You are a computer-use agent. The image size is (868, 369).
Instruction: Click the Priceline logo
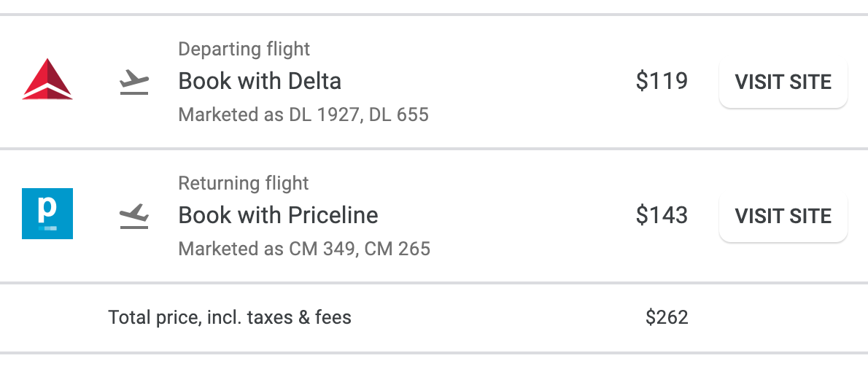click(47, 214)
